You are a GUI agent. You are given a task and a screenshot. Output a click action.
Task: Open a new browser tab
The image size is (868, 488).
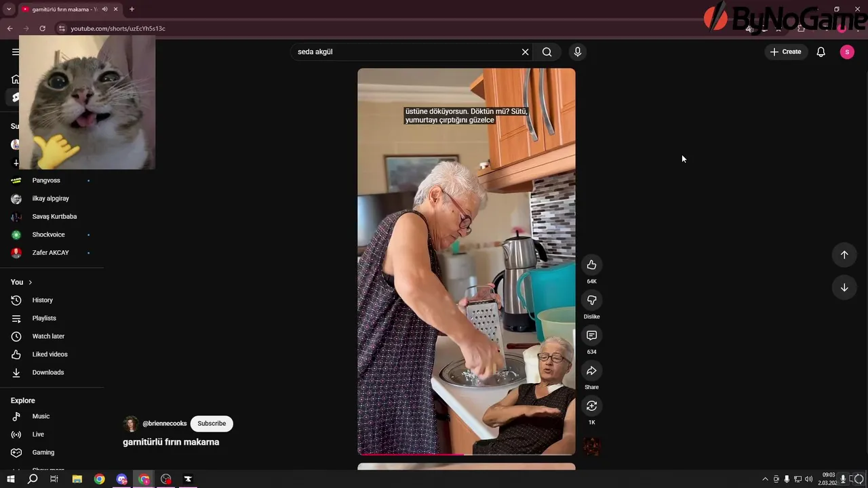coord(132,9)
